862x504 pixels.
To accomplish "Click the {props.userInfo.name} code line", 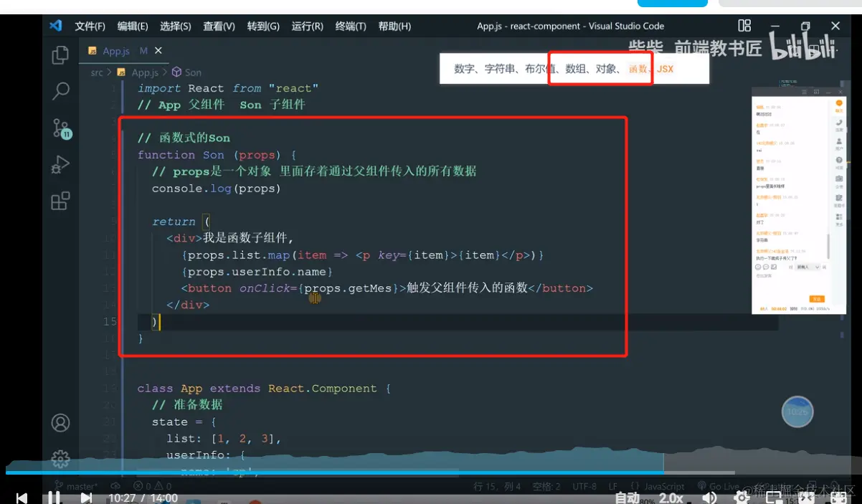I will (x=257, y=272).
